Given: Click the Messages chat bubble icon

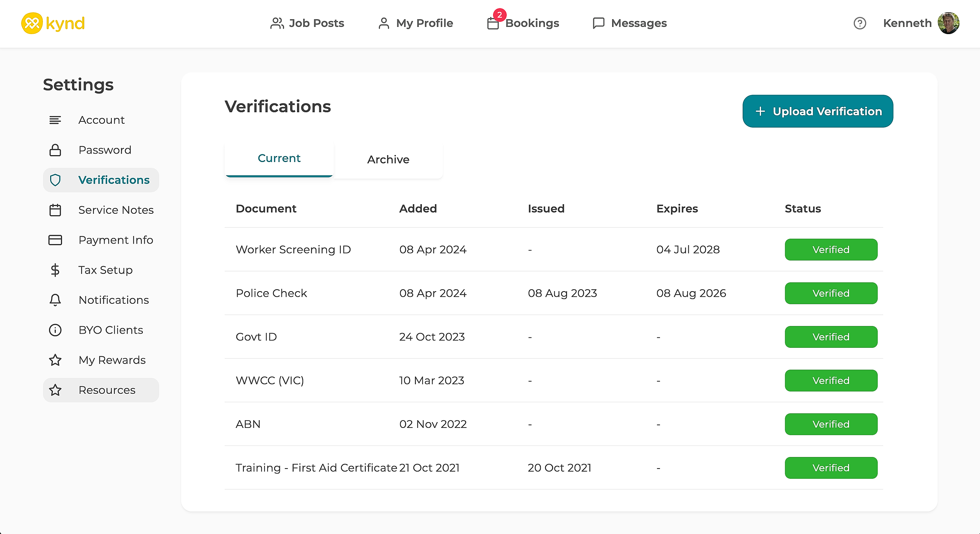Looking at the screenshot, I should [x=598, y=23].
